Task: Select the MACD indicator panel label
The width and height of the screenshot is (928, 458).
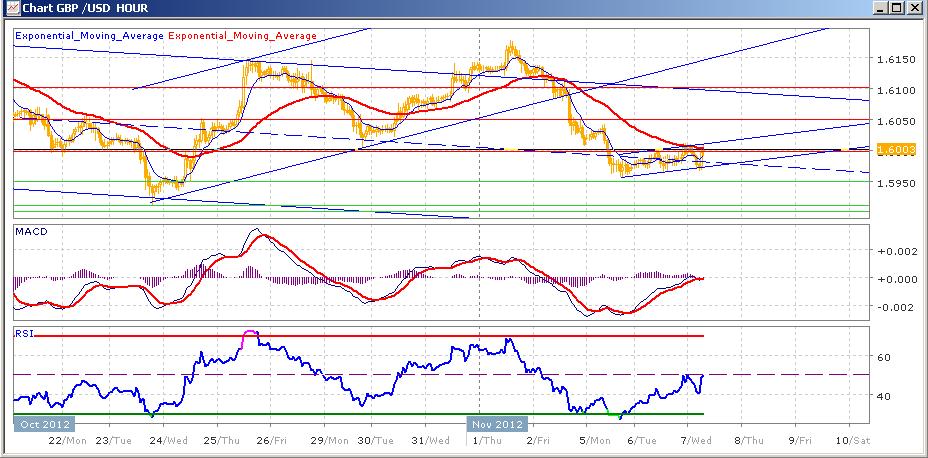Action: pos(31,231)
